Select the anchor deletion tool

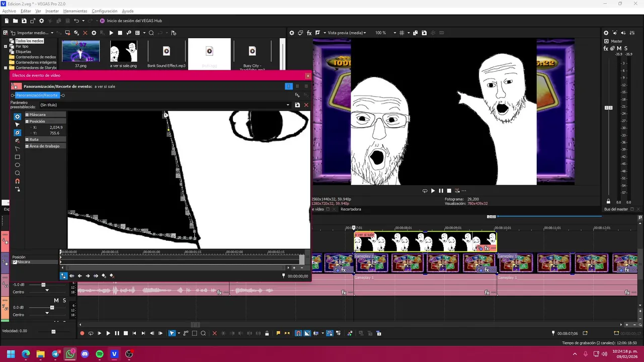(17, 141)
